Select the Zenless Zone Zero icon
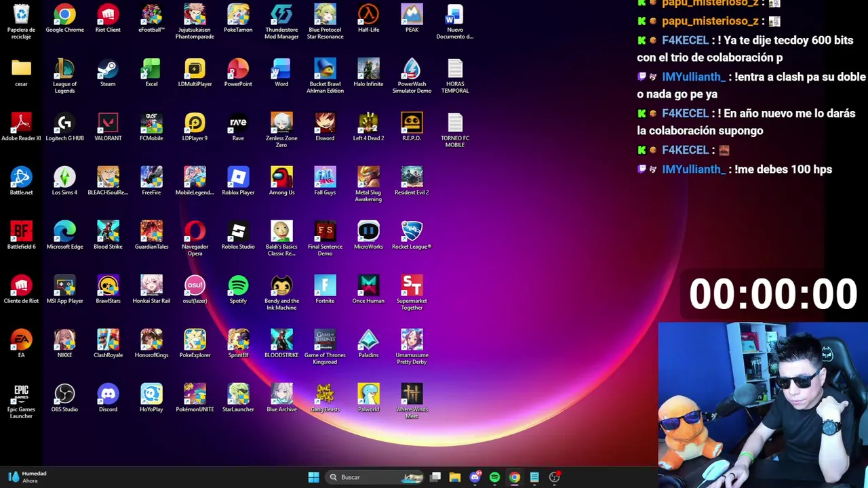 tap(281, 130)
